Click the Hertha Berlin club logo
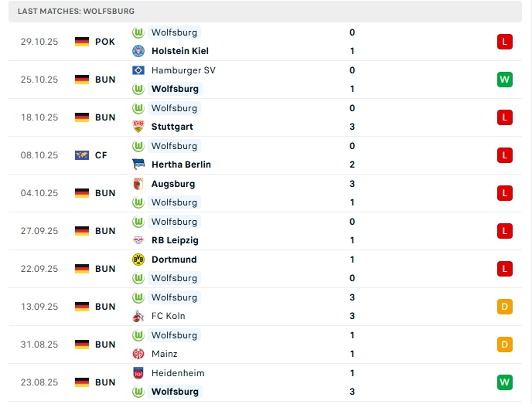This screenshot has width=532, height=404. pyautogui.click(x=138, y=165)
